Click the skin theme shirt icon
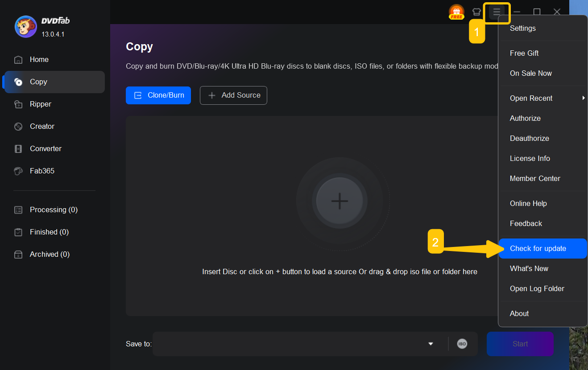 click(x=476, y=12)
